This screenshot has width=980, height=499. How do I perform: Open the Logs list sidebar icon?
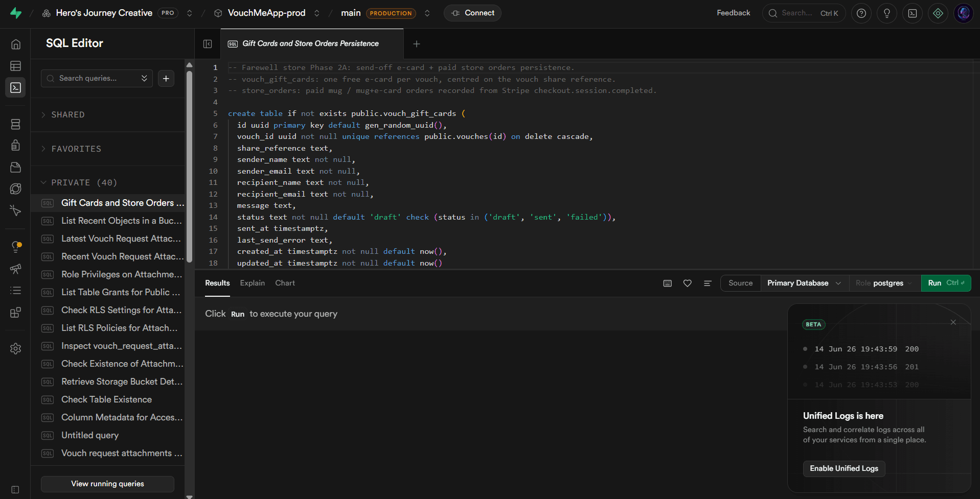pos(16,290)
